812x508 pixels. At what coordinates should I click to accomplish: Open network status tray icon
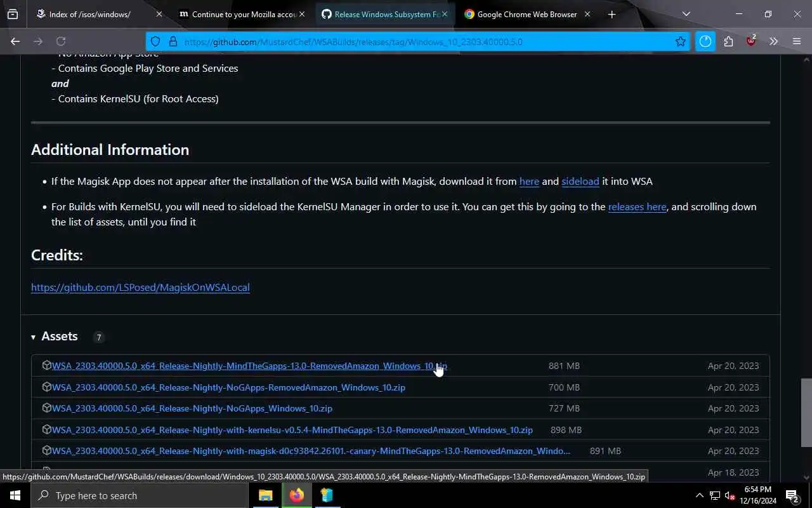click(x=715, y=495)
